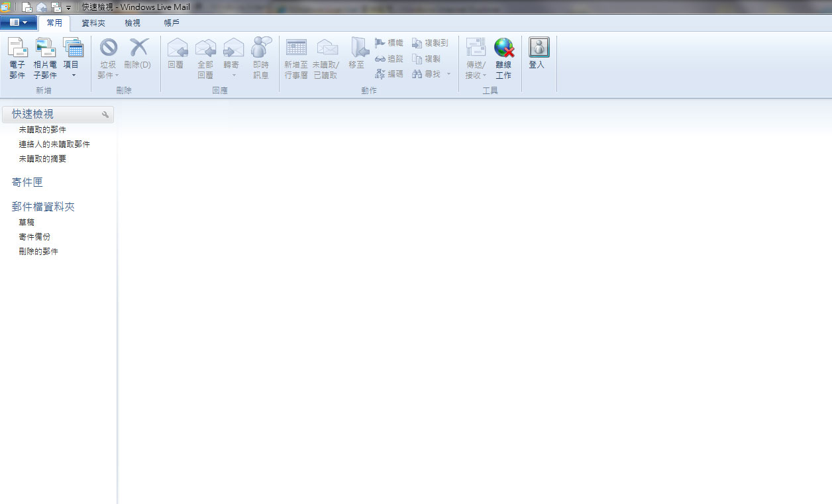Click the 傳送/接收 send receive icon
The height and width of the screenshot is (504, 832).
tap(476, 48)
